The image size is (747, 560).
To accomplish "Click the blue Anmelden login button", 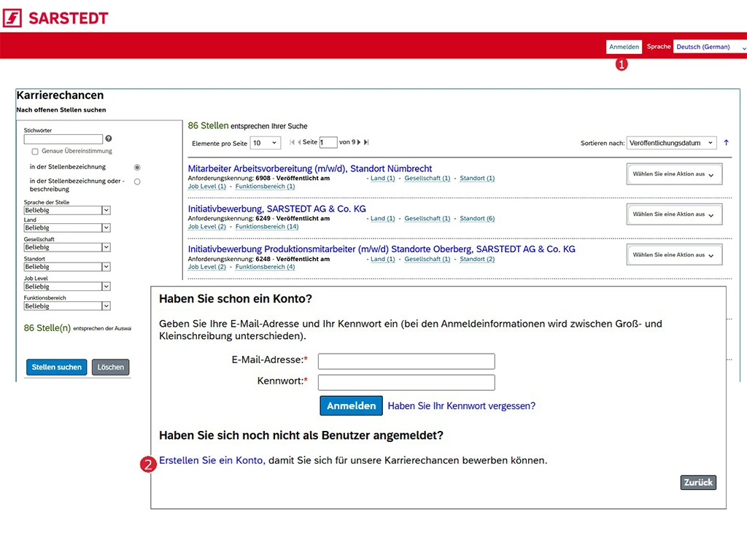I will pyautogui.click(x=351, y=405).
